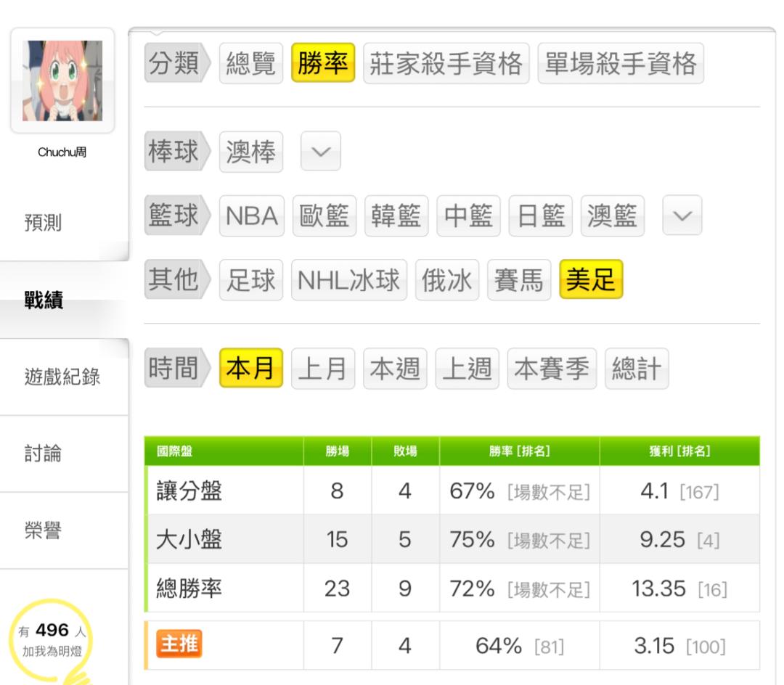The width and height of the screenshot is (784, 685).
Task: Click 勝率 [排名] column header
Action: point(520,451)
